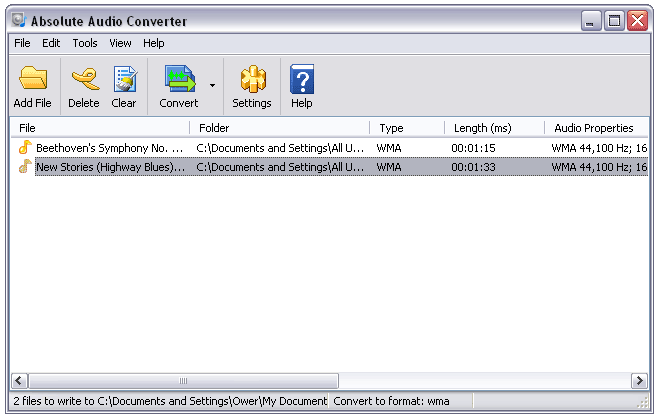The image size is (658, 419).
Task: Click the Clear list icon
Action: [124, 79]
